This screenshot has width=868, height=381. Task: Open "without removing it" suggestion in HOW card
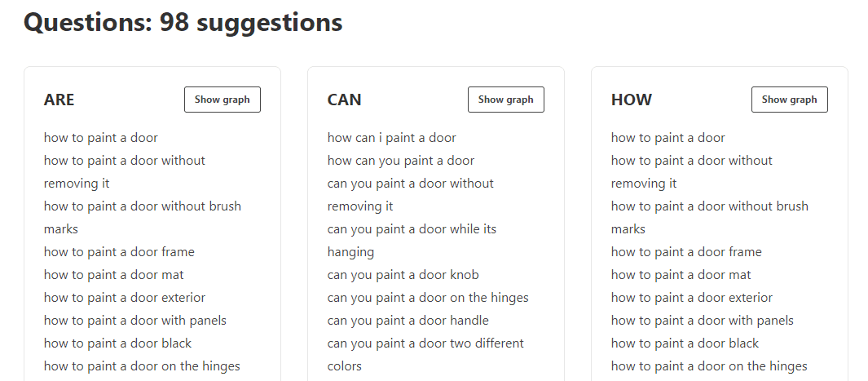(692, 161)
